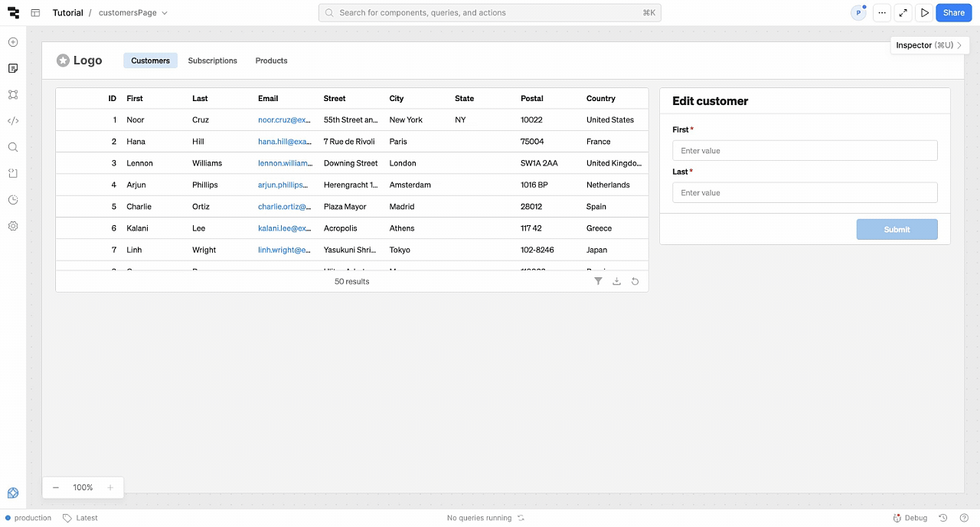This screenshot has width=980, height=527.
Task: Open the add component plus icon in sidebar
Action: (13, 42)
